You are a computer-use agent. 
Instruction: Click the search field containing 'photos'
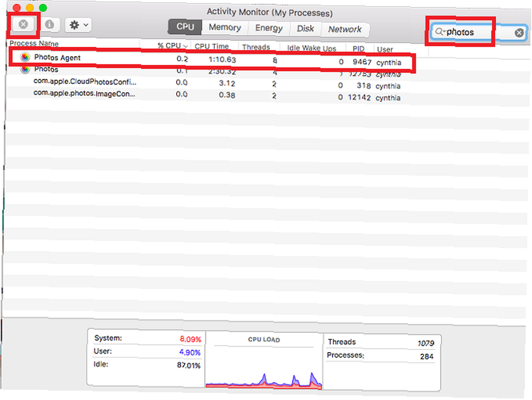(x=478, y=32)
